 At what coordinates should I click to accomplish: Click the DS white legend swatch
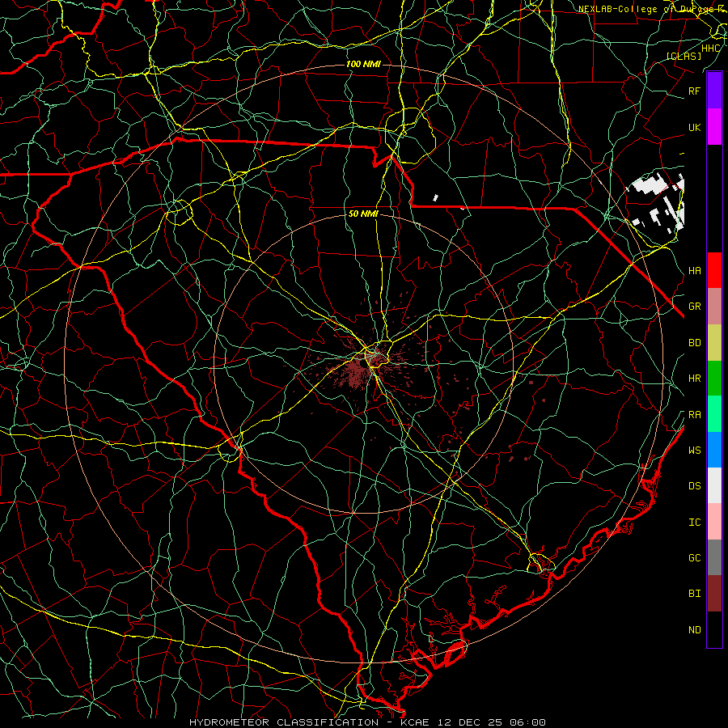click(714, 485)
